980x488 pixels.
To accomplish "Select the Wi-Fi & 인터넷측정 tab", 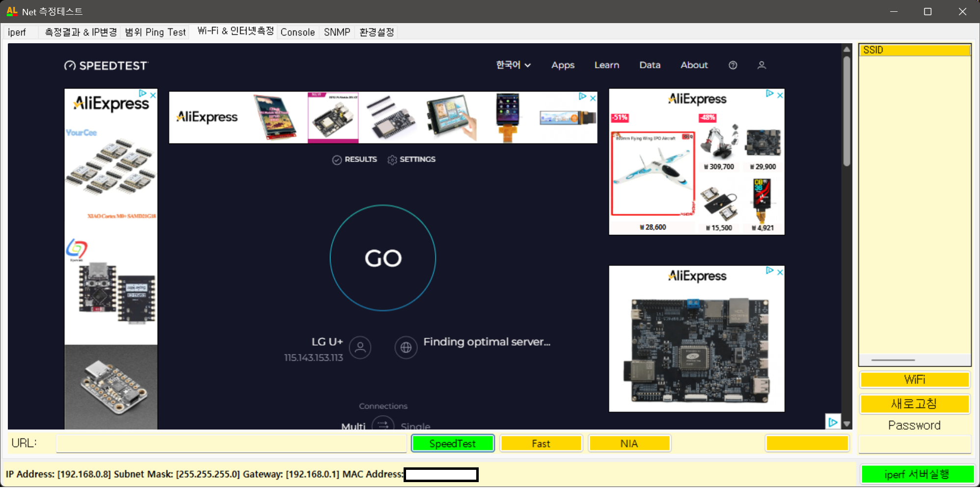I will point(236,31).
